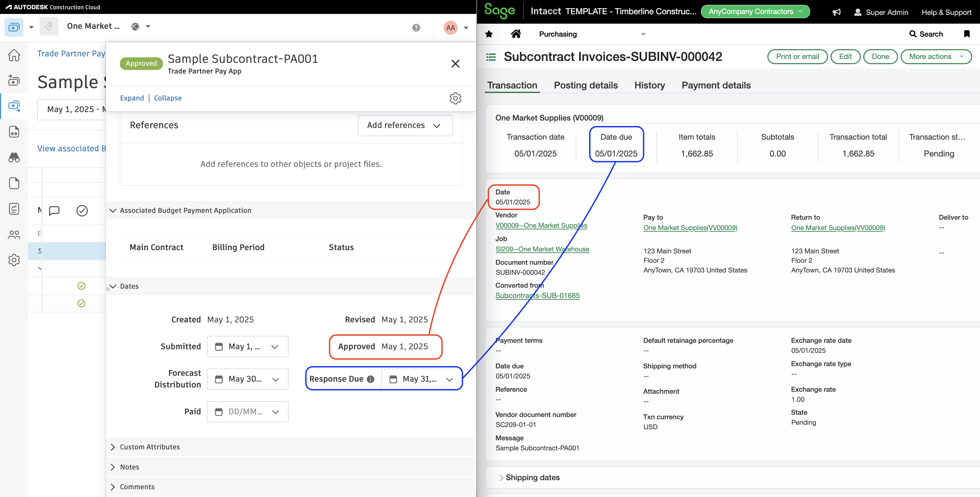Open the V00009--One Market Supplies vendor link

click(x=541, y=225)
